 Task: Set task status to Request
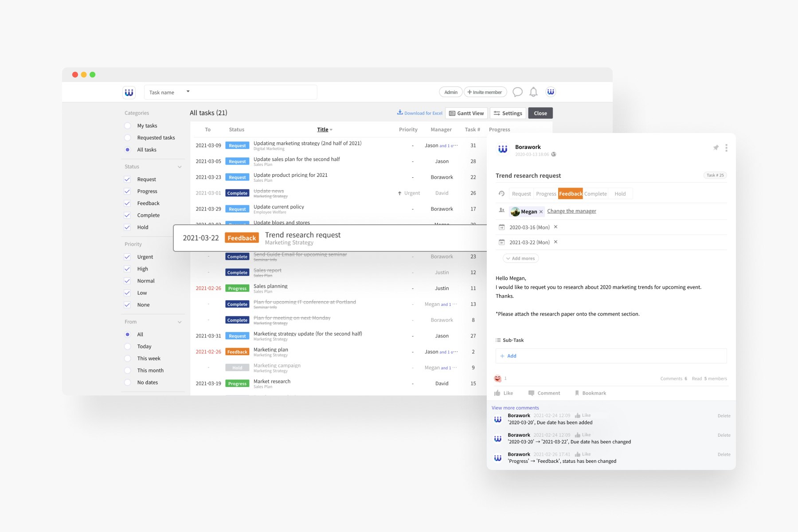coord(521,194)
